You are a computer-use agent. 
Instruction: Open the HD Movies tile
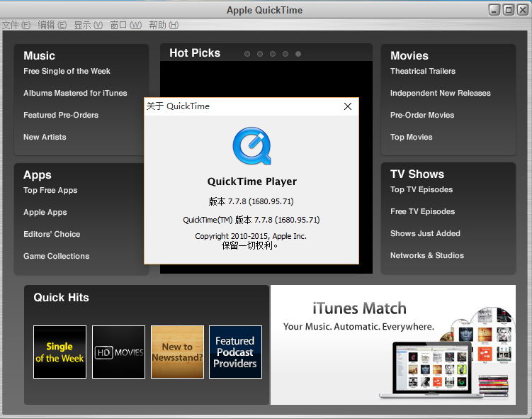click(118, 352)
